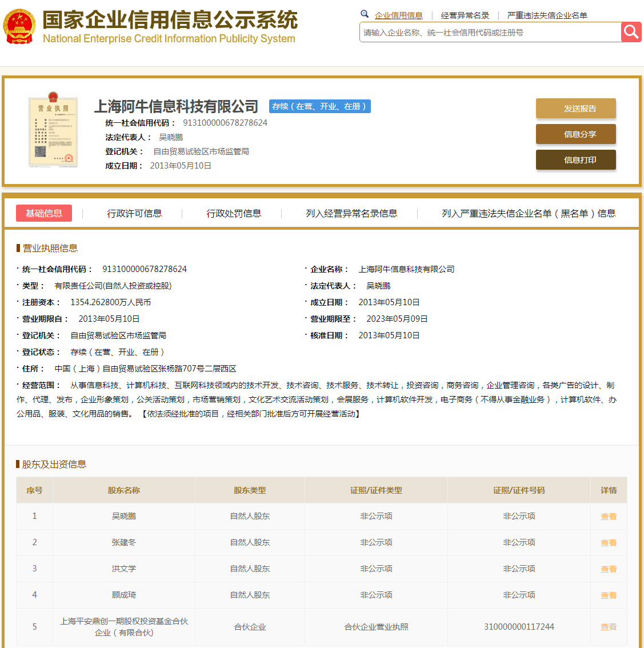Click the 信息打印 button

pos(575,160)
